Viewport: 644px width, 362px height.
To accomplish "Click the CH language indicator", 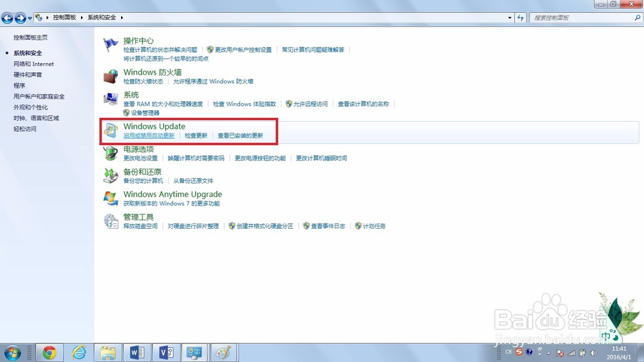I will point(509,352).
